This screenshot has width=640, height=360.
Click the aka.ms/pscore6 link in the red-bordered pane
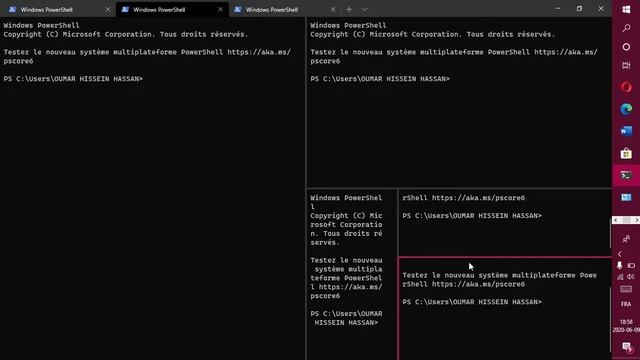tap(478, 284)
